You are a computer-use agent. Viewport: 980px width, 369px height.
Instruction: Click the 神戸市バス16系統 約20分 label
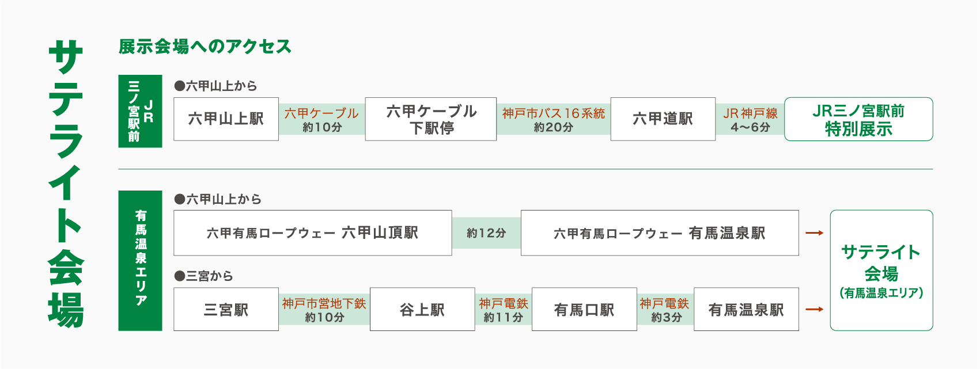point(554,120)
